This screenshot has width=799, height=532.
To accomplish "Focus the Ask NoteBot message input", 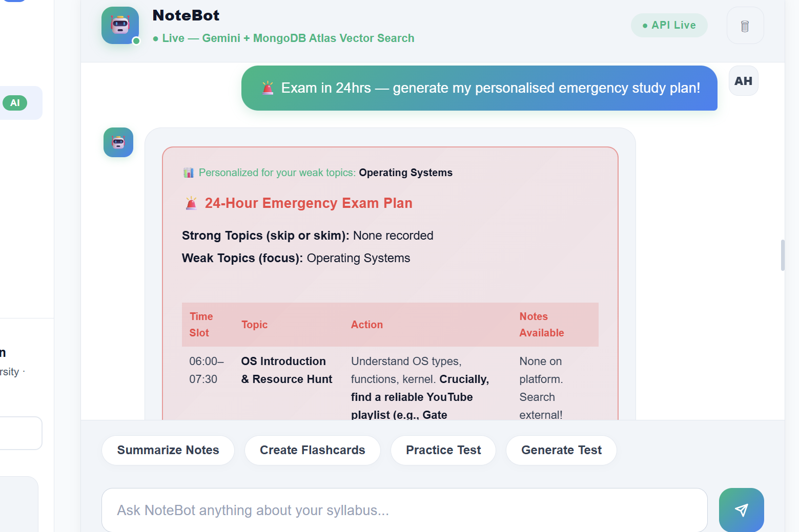I will [404, 510].
